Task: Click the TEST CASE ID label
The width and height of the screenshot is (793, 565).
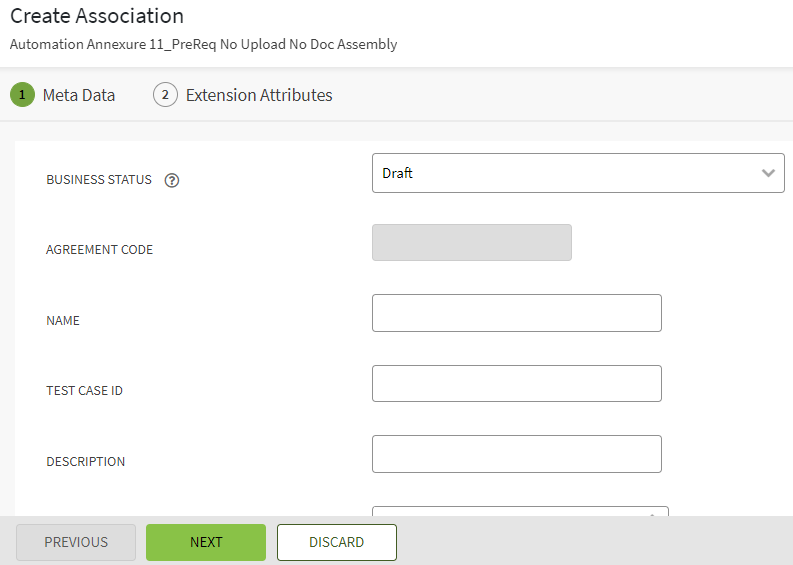Action: coord(85,391)
